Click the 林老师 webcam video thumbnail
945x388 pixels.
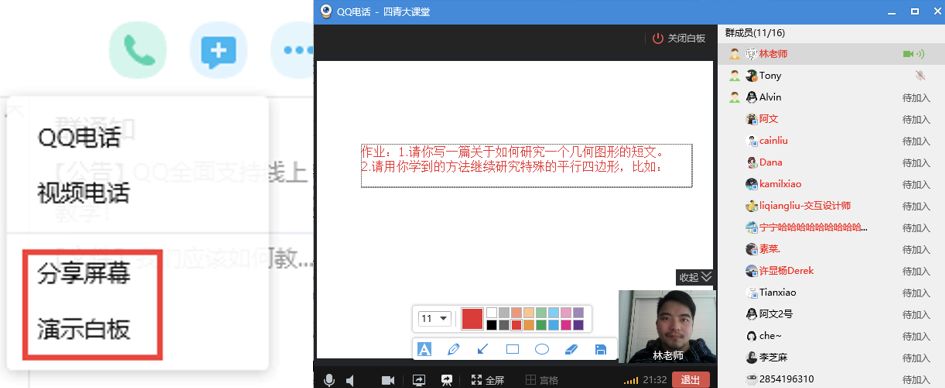coord(667,327)
